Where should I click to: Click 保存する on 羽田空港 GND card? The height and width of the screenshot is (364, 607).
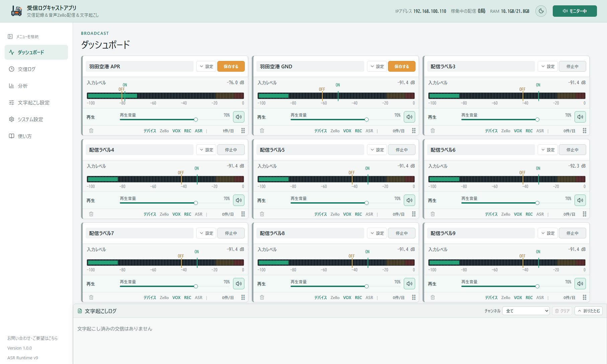402,66
